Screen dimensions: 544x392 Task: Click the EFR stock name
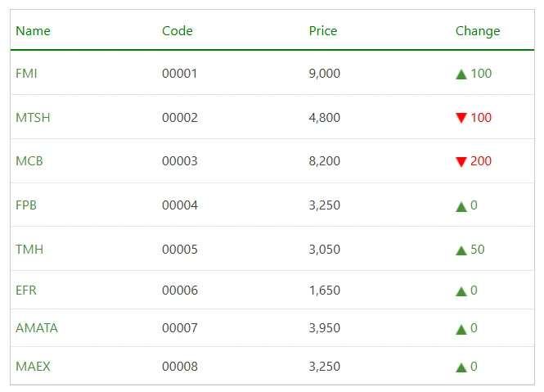(26, 291)
